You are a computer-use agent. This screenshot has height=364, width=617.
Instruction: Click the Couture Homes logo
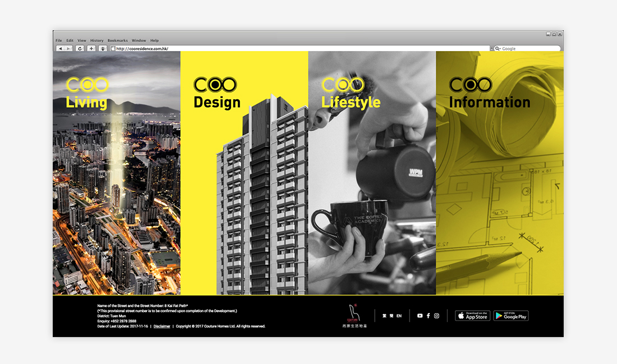352,316
